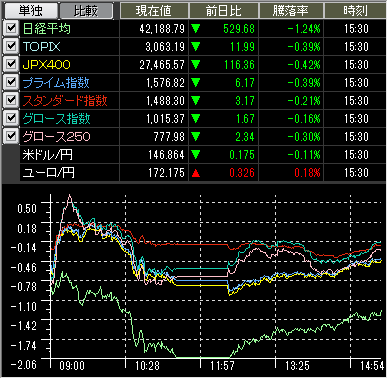The height and width of the screenshot is (379, 388).
Task: Toggle the JPX400 checkbox
Action: pyautogui.click(x=11, y=64)
